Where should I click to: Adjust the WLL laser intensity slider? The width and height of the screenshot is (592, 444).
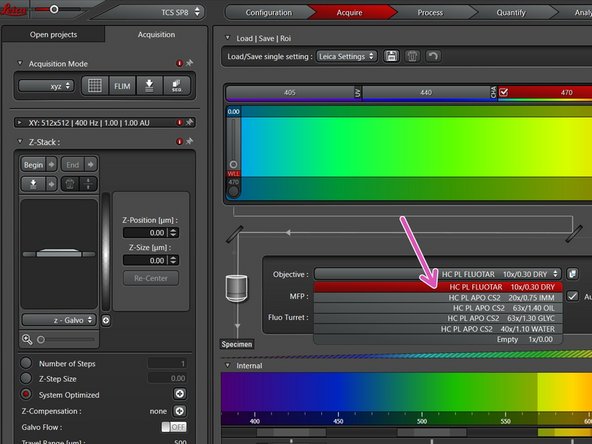pos(233,143)
